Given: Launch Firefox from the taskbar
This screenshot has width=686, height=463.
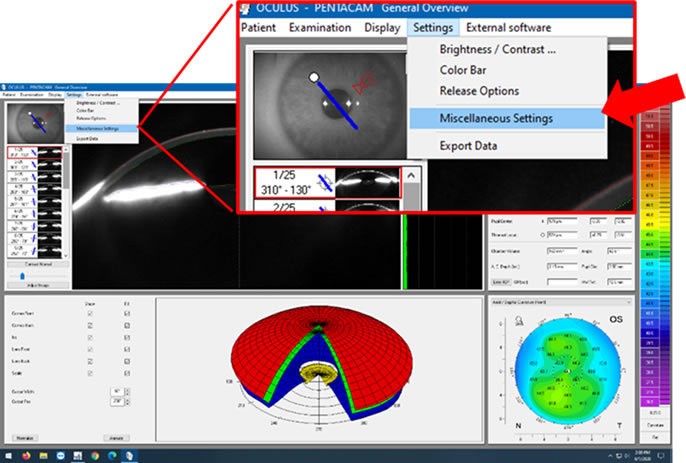Looking at the screenshot, I should [26, 456].
